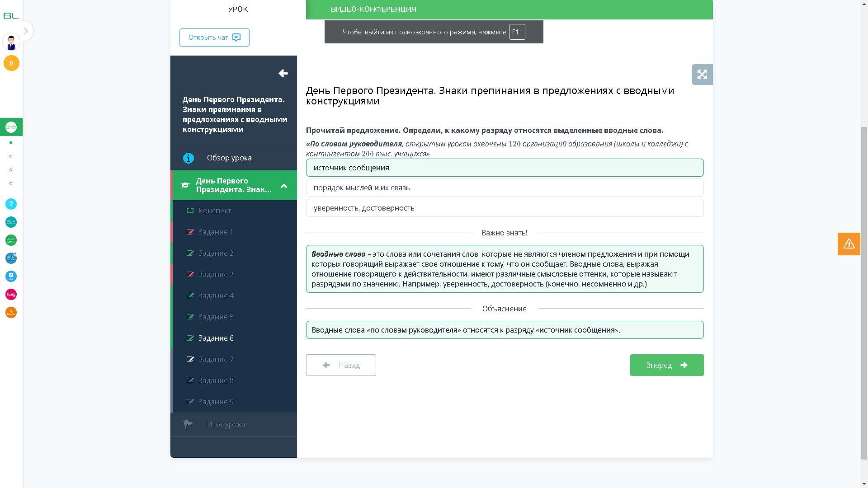Screen dimensions: 868x488
Task: Click the Вперед button
Action: coord(667,365)
